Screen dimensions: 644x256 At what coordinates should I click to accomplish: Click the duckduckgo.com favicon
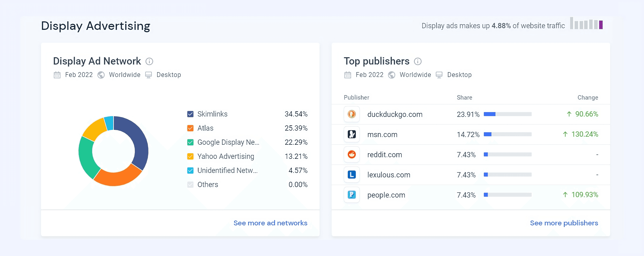click(x=352, y=114)
